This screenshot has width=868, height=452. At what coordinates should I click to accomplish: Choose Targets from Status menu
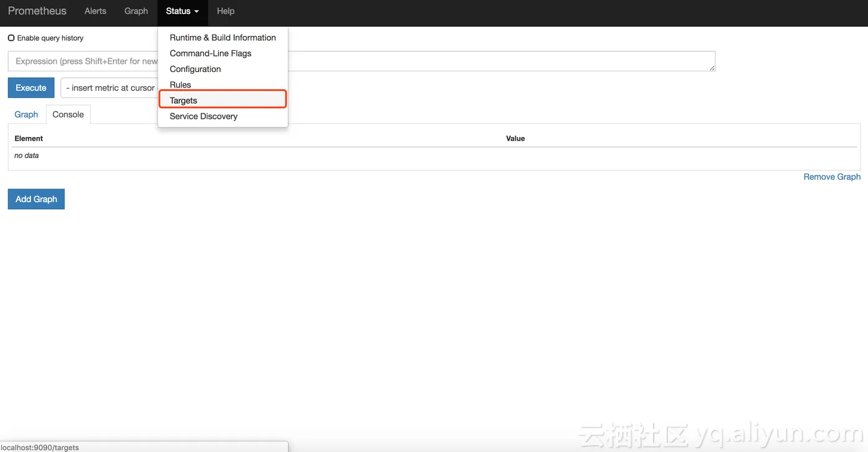(x=223, y=100)
